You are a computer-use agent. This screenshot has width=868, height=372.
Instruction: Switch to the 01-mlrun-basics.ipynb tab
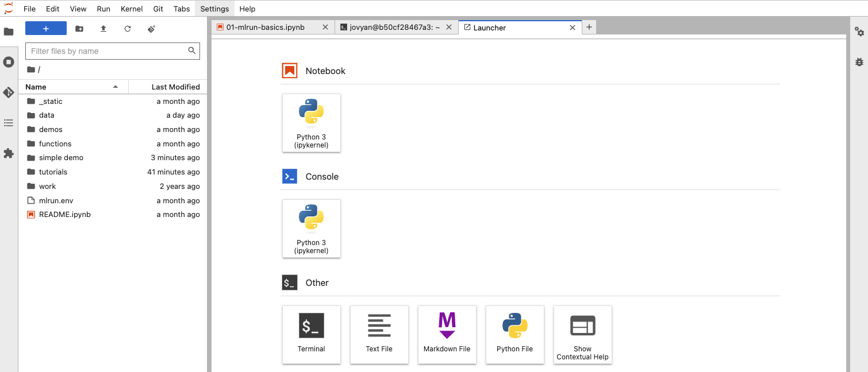(266, 27)
